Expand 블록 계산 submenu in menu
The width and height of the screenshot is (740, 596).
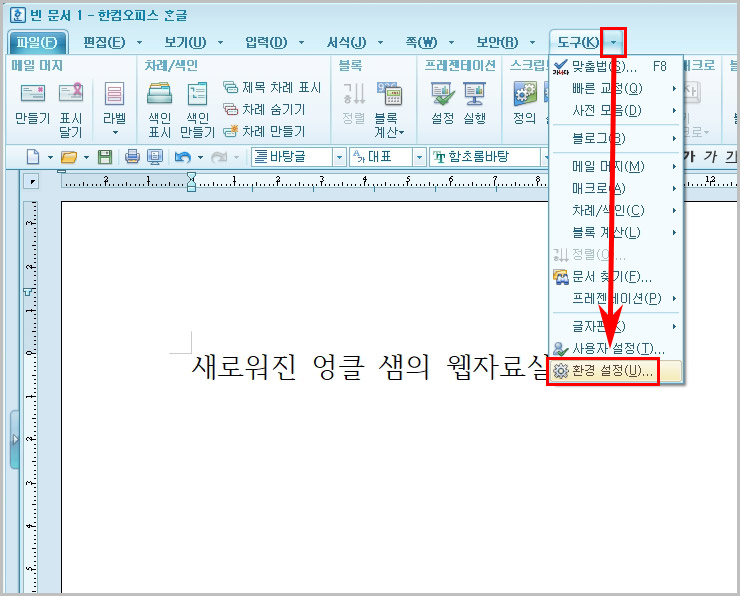click(616, 232)
